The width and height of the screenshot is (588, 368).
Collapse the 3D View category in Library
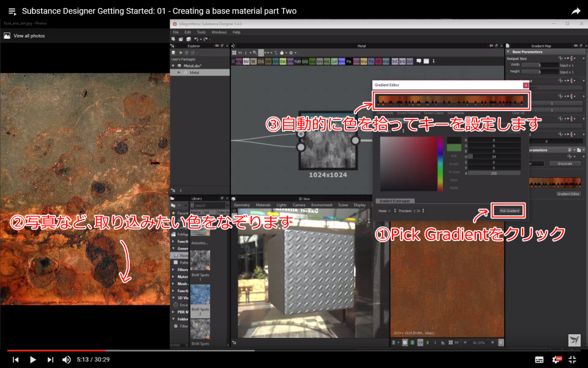point(173,298)
